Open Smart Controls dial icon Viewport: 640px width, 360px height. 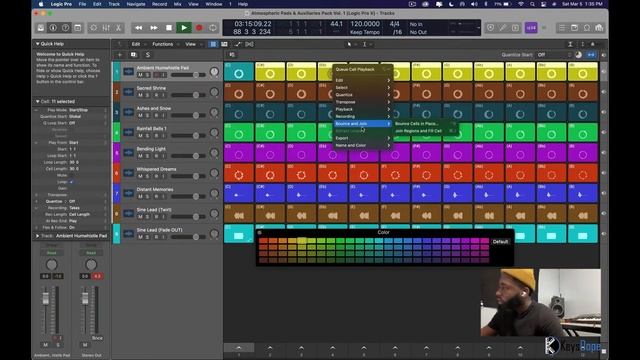coord(93,28)
